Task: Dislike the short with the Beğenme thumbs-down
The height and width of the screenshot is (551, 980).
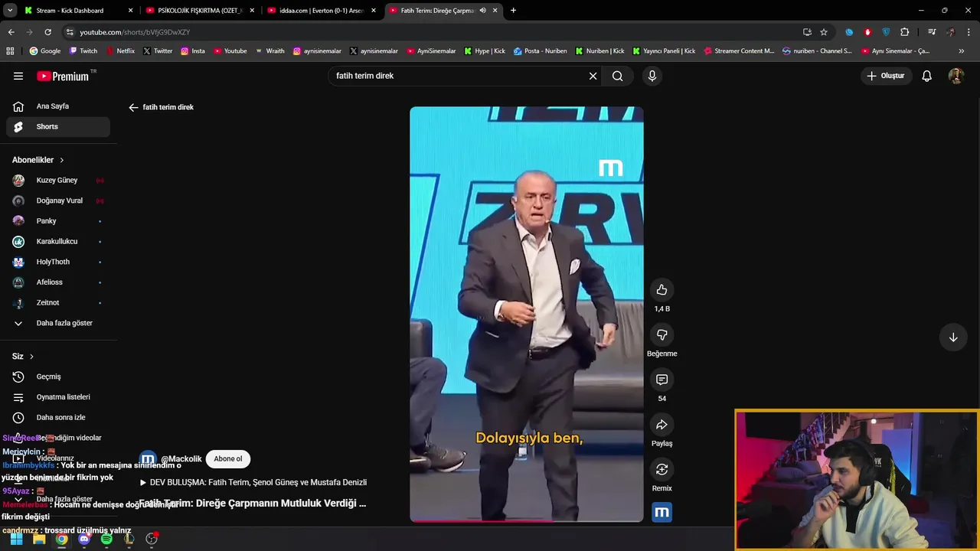Action: pyautogui.click(x=661, y=334)
